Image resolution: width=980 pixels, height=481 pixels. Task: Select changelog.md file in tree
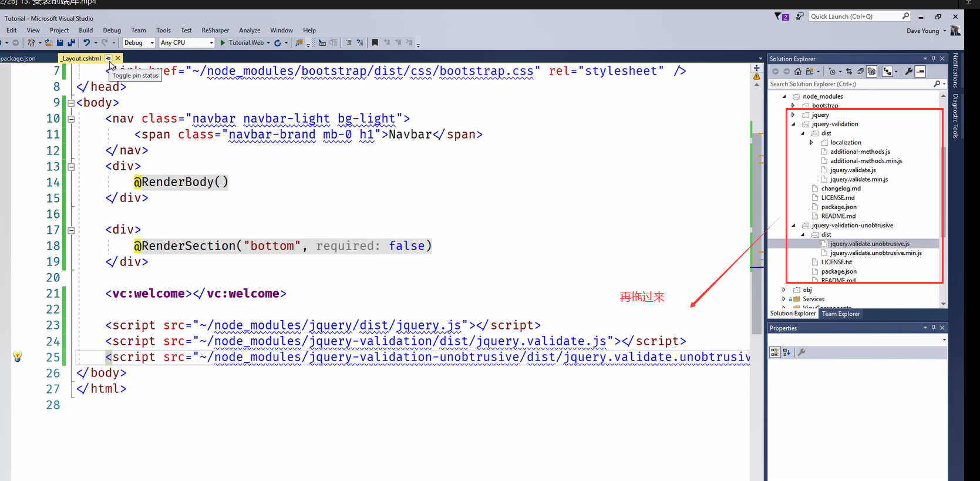coord(841,189)
